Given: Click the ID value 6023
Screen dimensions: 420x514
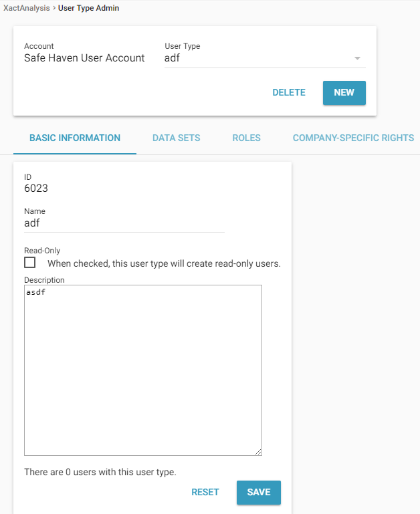Looking at the screenshot, I should [x=36, y=188].
